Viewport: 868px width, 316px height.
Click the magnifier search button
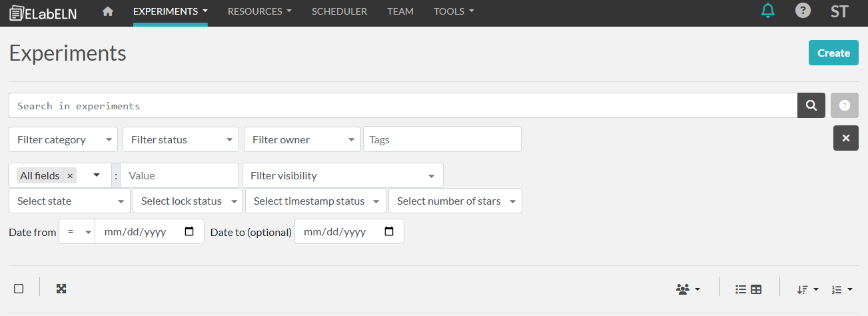point(811,105)
